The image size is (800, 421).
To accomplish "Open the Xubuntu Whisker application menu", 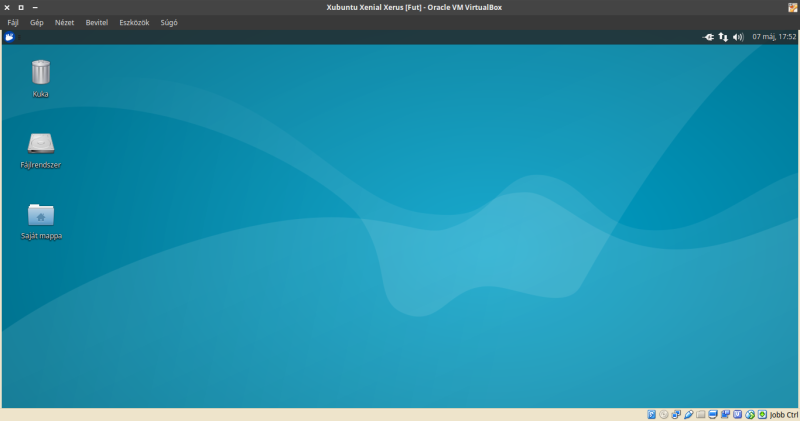I will (9, 37).
